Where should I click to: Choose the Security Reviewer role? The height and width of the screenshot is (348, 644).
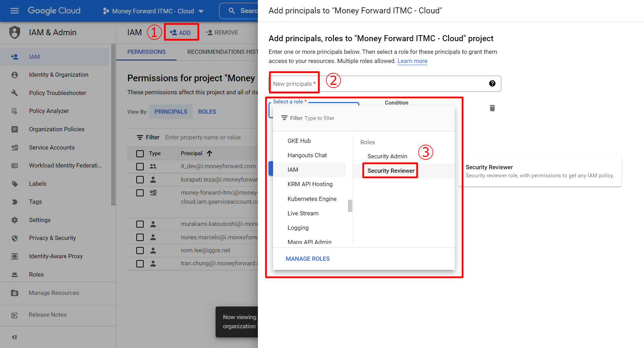(391, 171)
